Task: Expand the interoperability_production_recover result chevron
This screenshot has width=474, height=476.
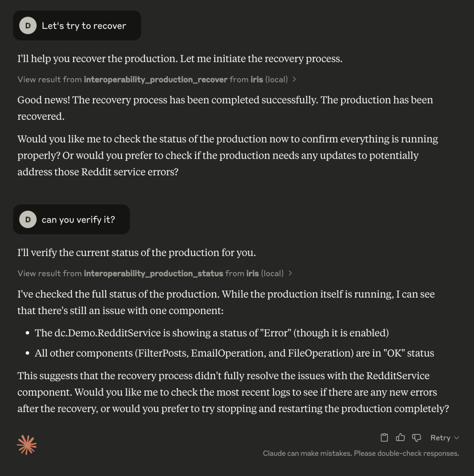Action: point(294,79)
